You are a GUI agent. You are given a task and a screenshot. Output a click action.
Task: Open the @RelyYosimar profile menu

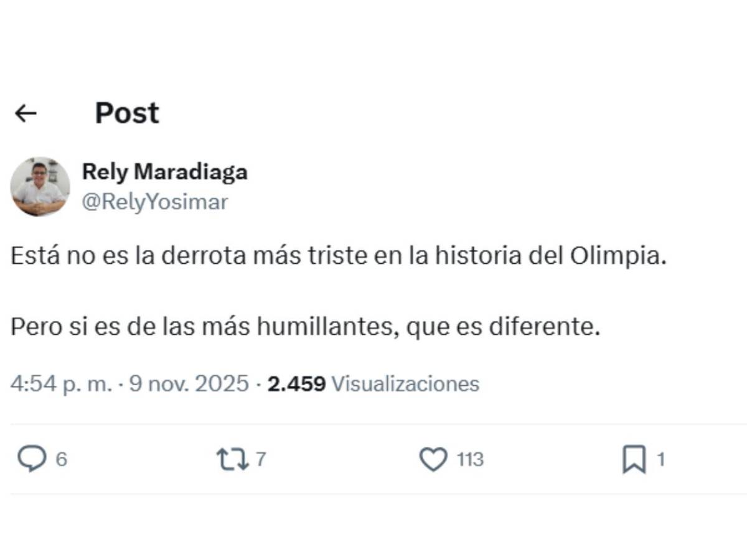(x=154, y=201)
